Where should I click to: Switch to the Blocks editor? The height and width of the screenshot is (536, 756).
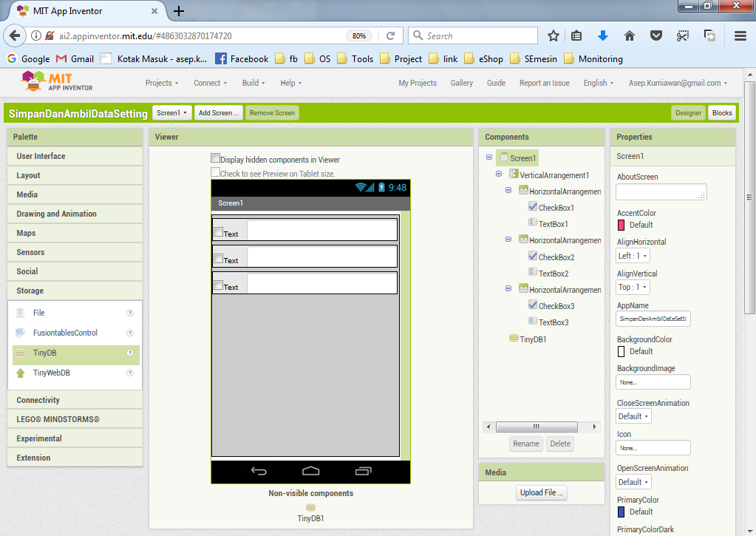click(721, 113)
